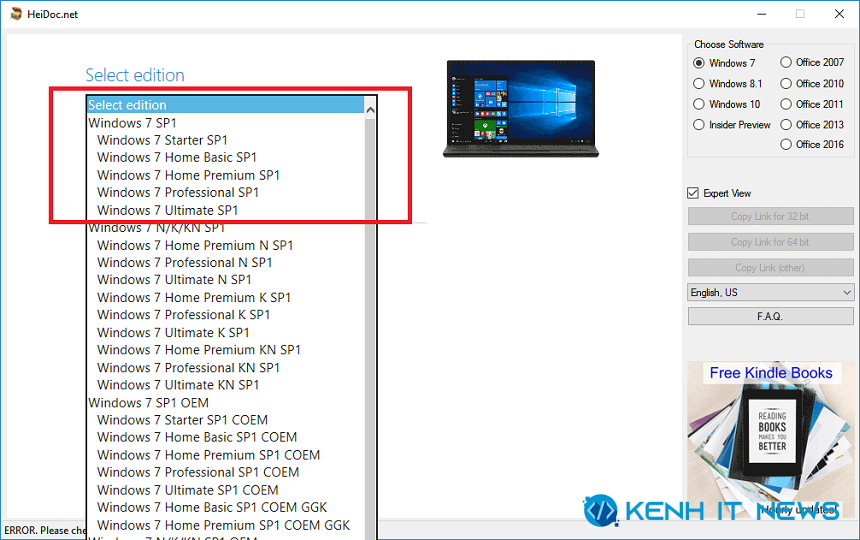Choose Windows 7 Professional K SP1
The image size is (860, 540).
coord(184,315)
